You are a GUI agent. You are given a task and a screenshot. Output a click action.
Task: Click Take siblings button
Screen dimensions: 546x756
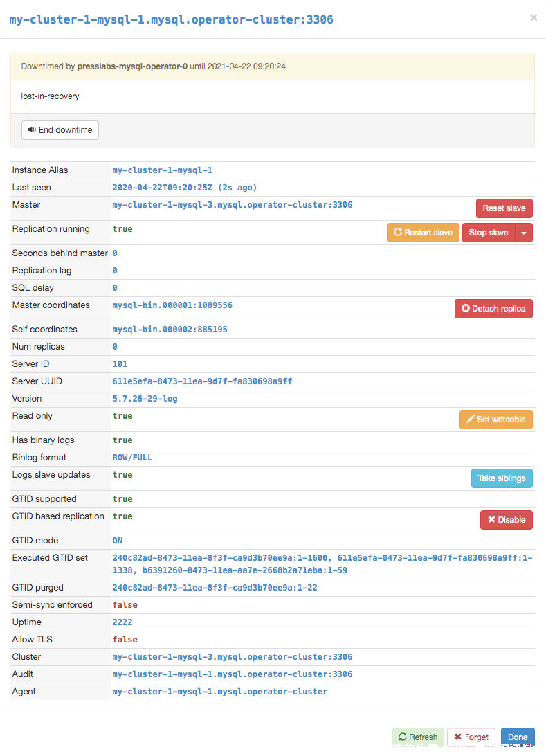502,478
